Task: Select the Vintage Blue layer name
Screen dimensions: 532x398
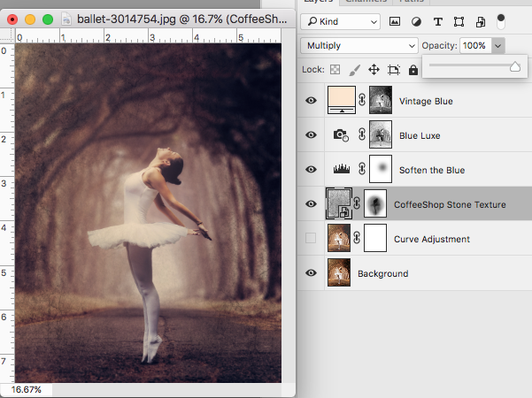Action: coord(426,101)
